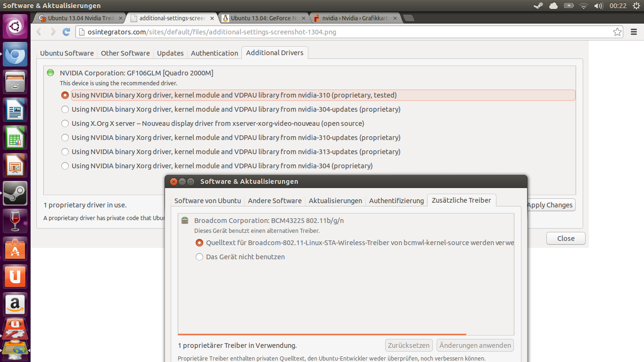Open 'Authentifizierung' tab in dialog
The width and height of the screenshot is (644, 362).
tap(396, 201)
